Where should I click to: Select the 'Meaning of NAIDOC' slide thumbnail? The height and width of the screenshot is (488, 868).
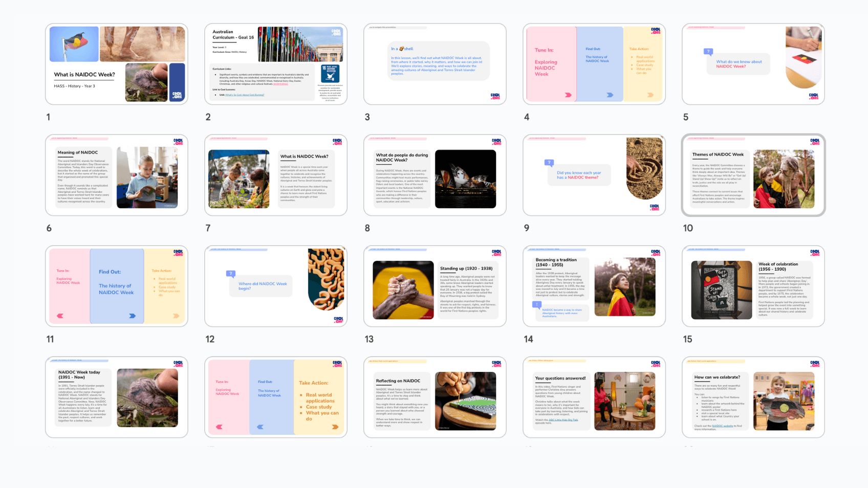point(117,175)
